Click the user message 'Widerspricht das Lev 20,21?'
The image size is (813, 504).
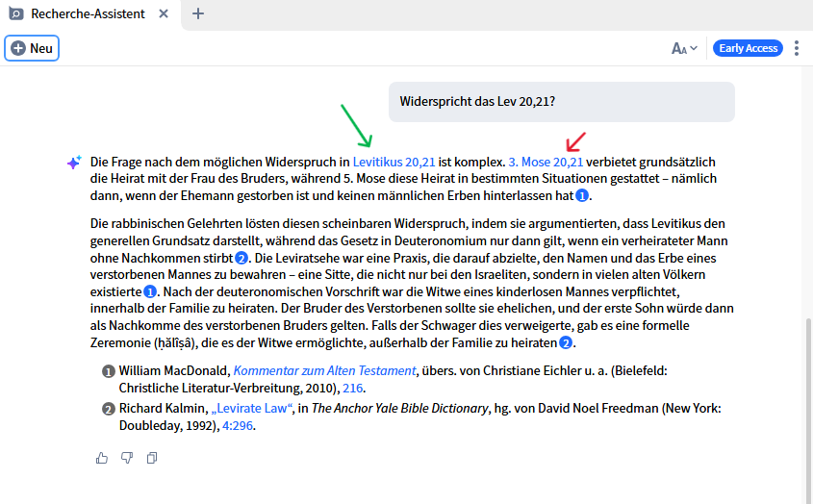[x=562, y=102]
